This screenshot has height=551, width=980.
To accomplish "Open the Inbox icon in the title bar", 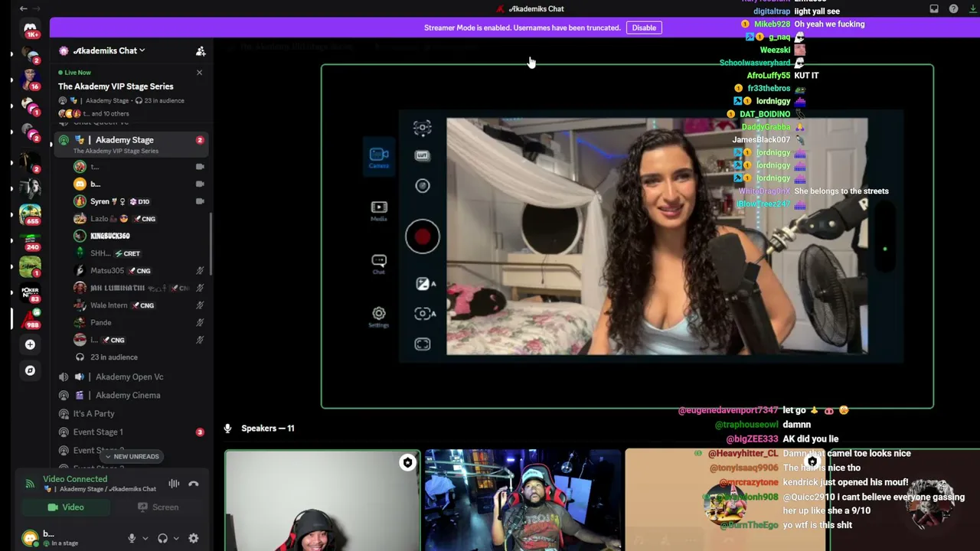I will [934, 8].
